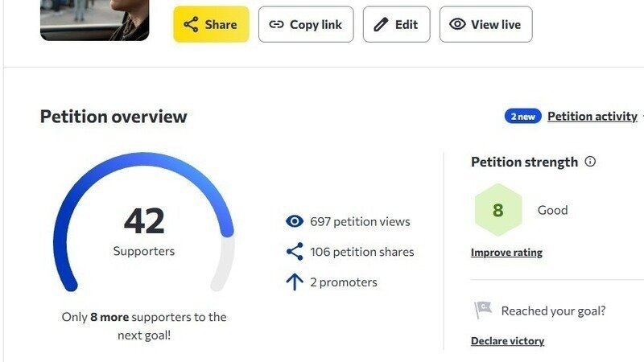
Task: Open the Improve rating link
Action: pyautogui.click(x=506, y=252)
